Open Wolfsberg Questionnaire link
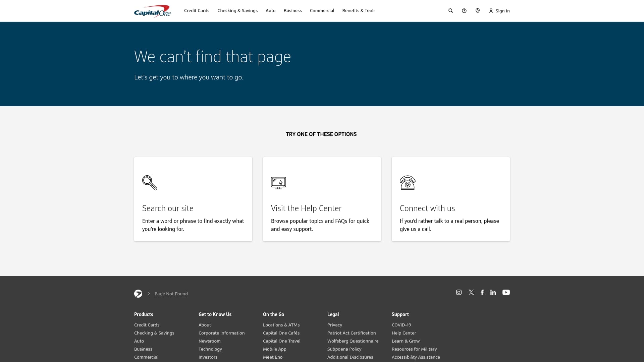 [x=353, y=341]
